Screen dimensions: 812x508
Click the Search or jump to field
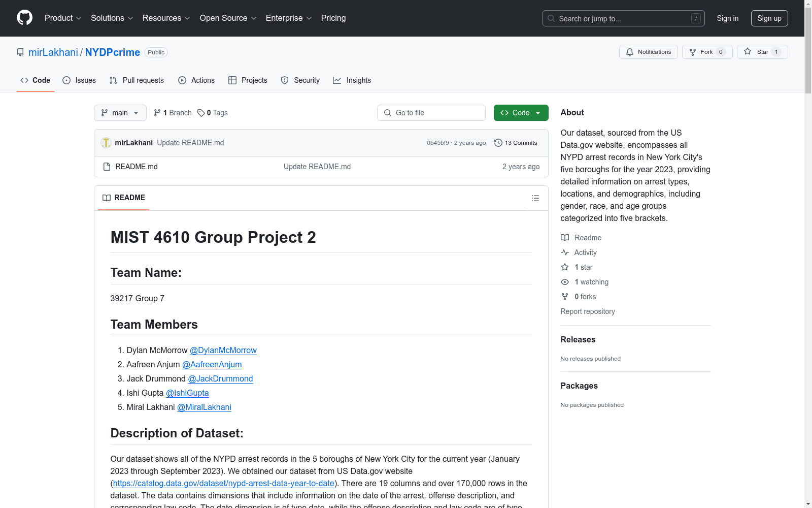point(624,18)
